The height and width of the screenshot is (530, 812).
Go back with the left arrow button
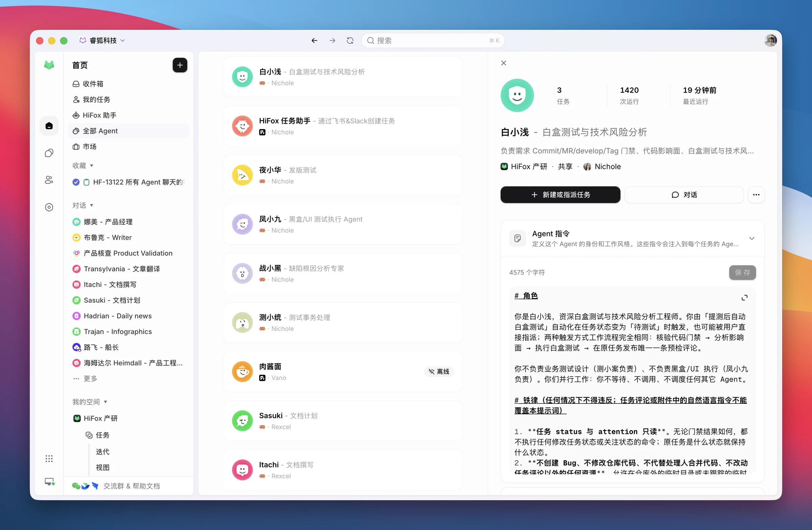pos(314,41)
